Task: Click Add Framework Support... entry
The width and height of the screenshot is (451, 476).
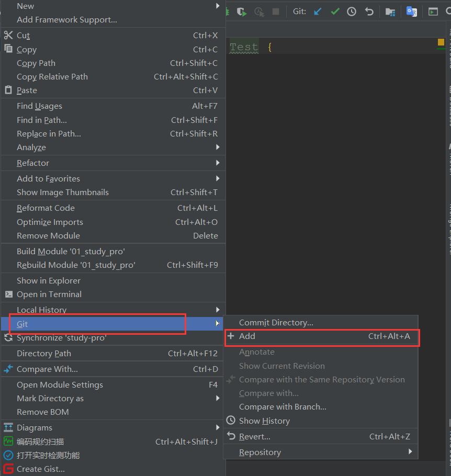Action: click(x=114, y=20)
